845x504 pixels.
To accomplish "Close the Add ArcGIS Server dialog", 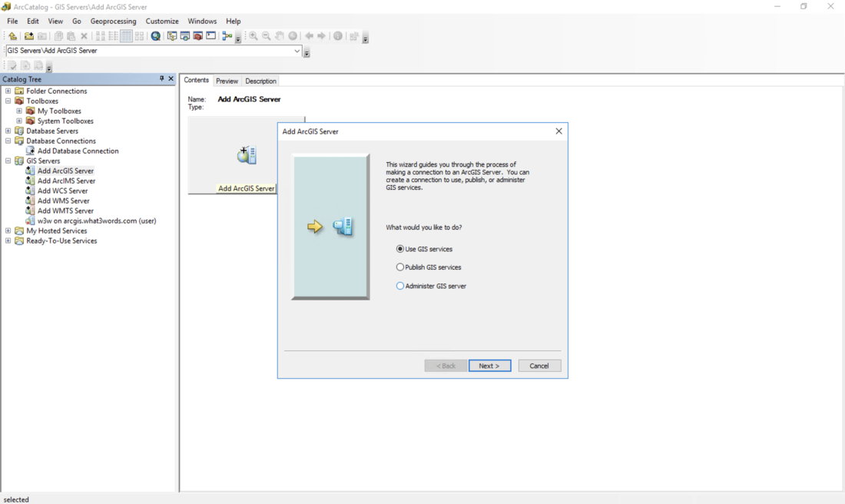I will pos(558,131).
